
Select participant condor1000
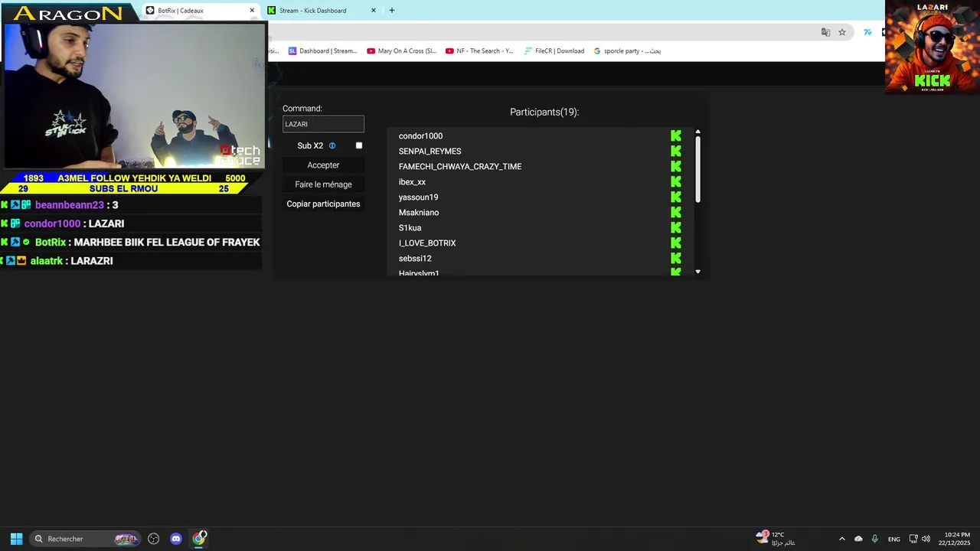[x=420, y=136]
